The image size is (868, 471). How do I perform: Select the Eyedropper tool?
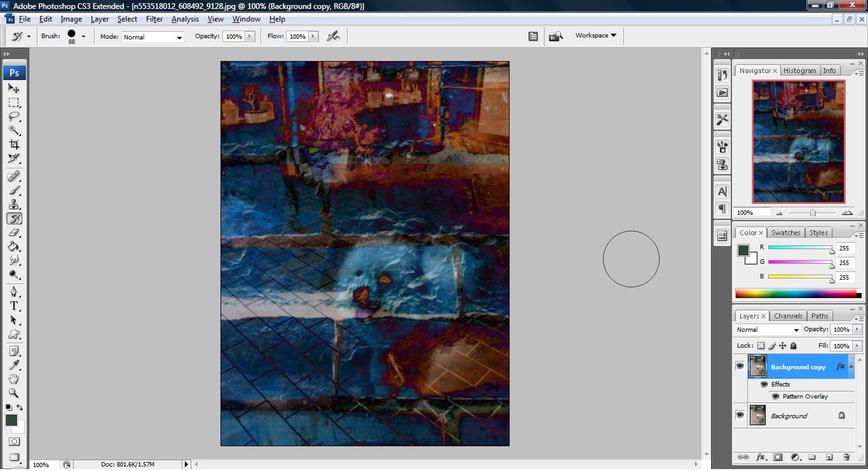(14, 365)
